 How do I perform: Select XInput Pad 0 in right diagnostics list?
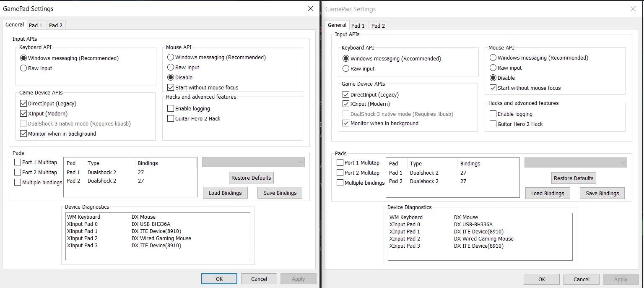pyautogui.click(x=405, y=224)
